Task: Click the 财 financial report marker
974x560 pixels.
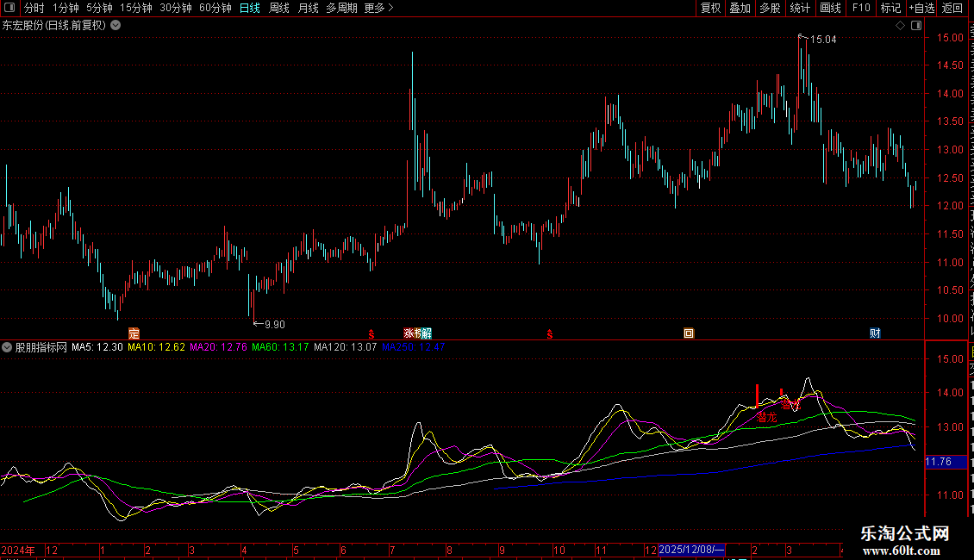Action: tap(875, 333)
